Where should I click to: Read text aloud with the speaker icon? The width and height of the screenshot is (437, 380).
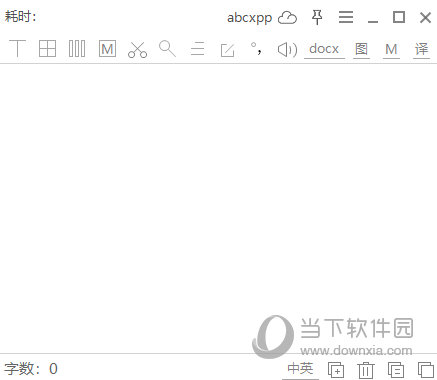tap(287, 50)
